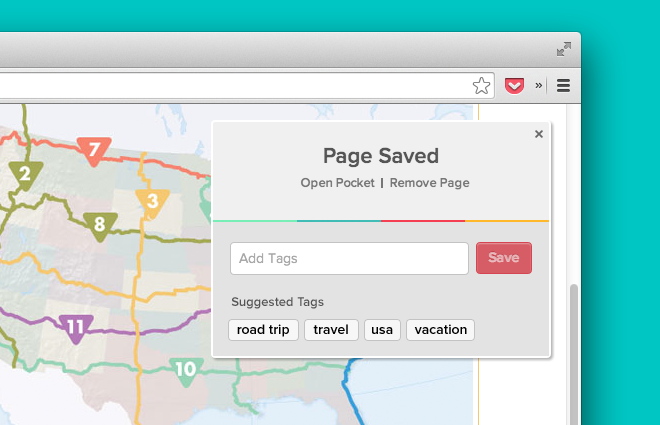Select route marker 2 on the map
This screenshot has height=425, width=660.
click(x=25, y=175)
